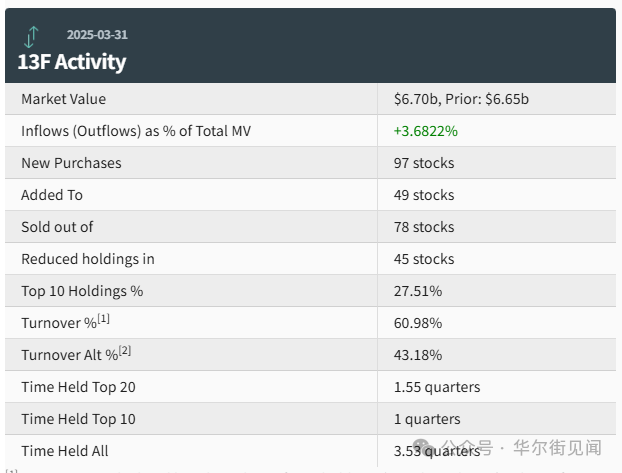Select the 60.98% turnover value
The image size is (622, 473).
coord(417,323)
